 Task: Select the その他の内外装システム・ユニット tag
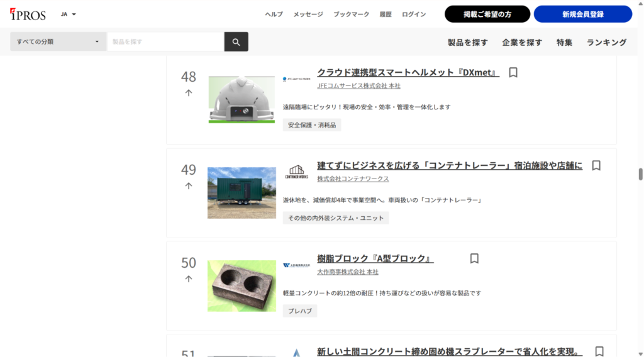[x=336, y=218]
